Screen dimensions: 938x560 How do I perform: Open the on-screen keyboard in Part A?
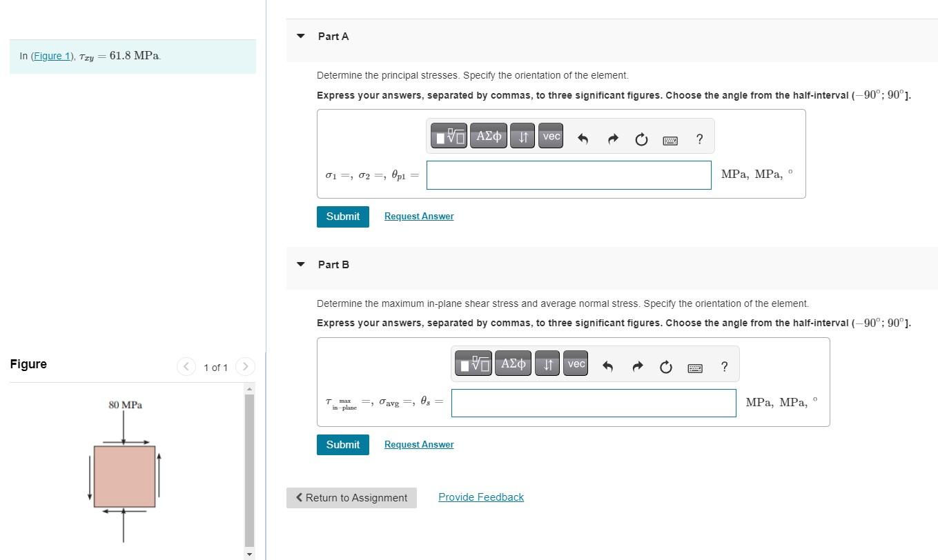click(x=669, y=140)
